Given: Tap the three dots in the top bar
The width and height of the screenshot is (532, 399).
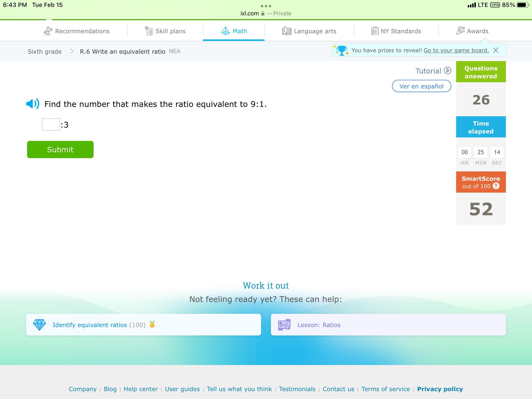Looking at the screenshot, I should [266, 6].
